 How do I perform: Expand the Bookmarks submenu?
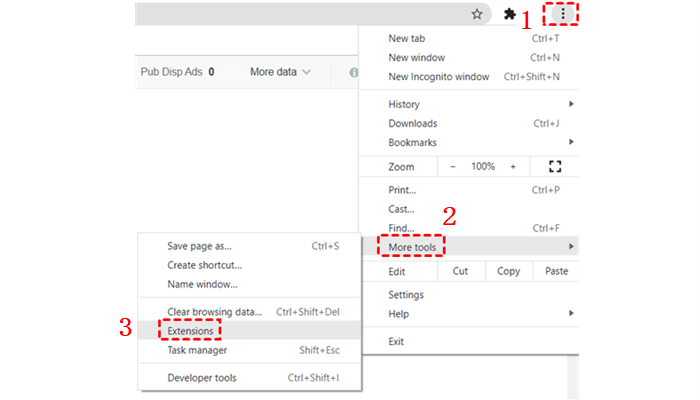[x=412, y=142]
